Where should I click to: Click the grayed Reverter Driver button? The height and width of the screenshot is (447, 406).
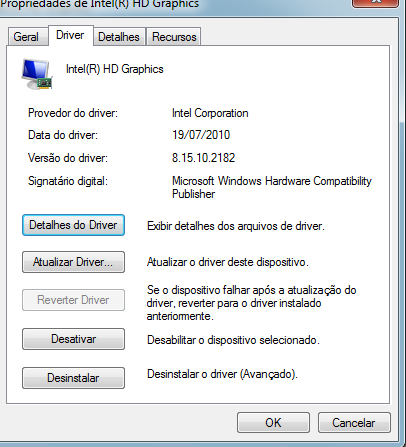coord(73,300)
